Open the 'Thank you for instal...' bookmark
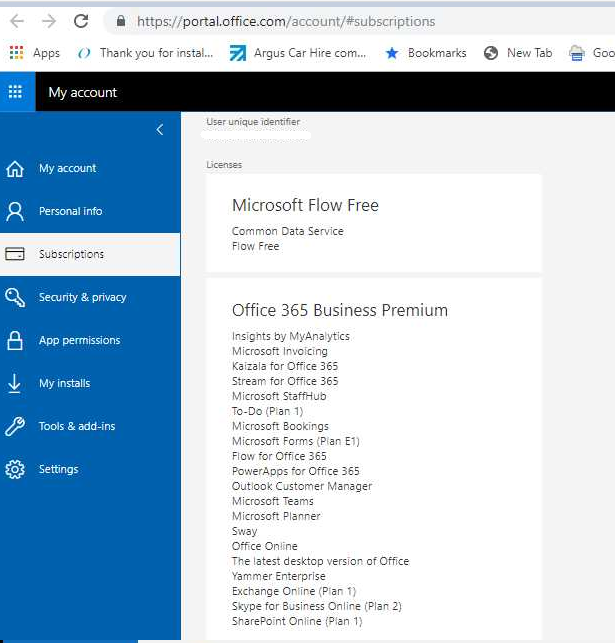 point(146,53)
